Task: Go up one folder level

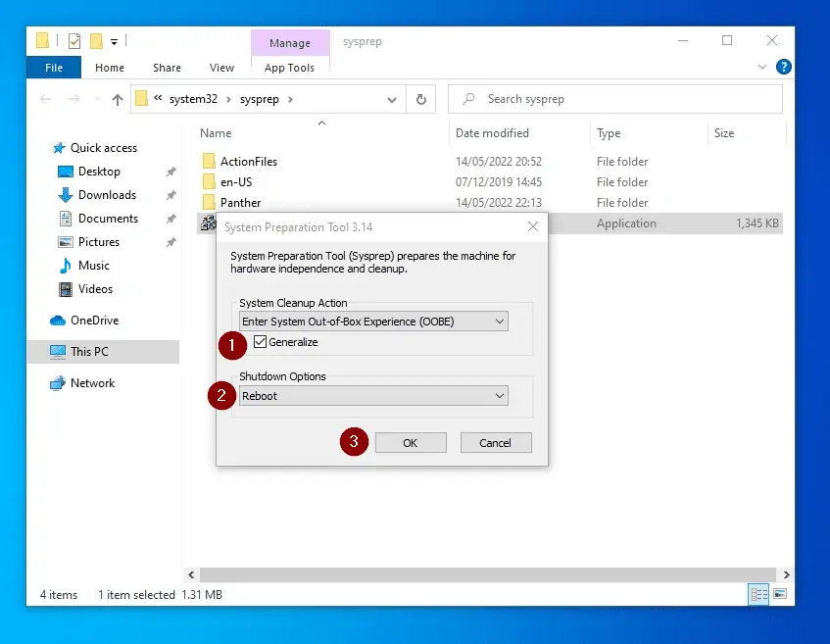Action: [118, 99]
